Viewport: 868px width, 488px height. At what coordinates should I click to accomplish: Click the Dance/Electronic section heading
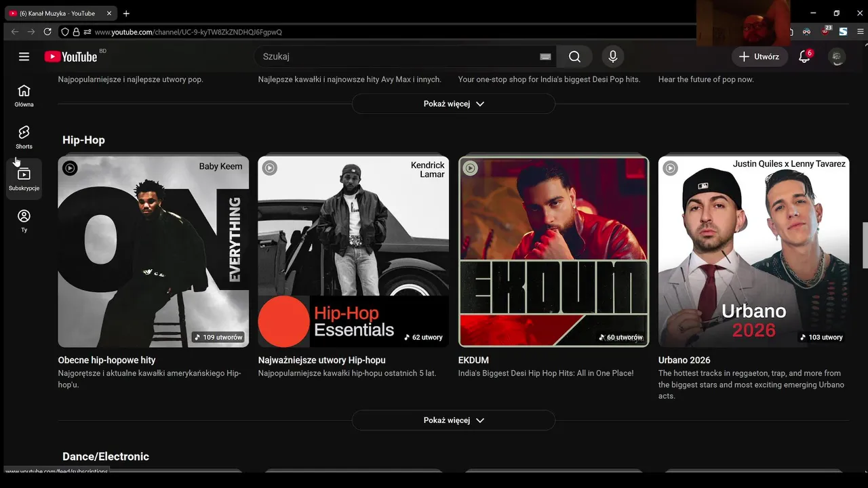click(106, 456)
